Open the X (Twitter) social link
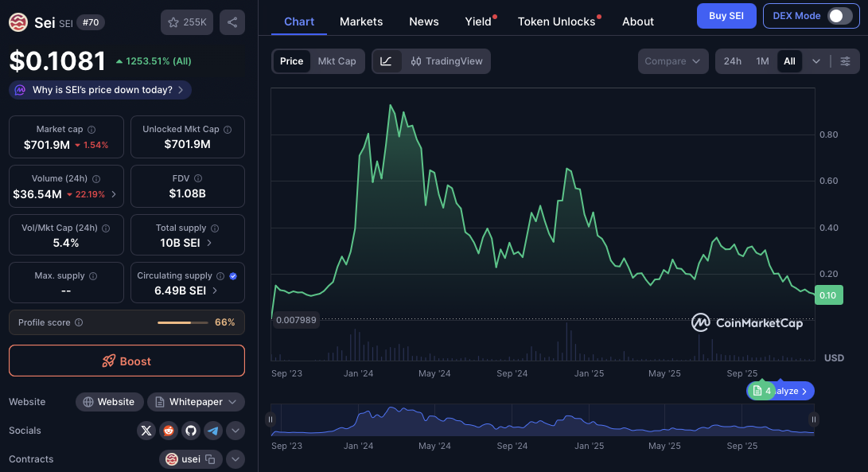 [146, 431]
